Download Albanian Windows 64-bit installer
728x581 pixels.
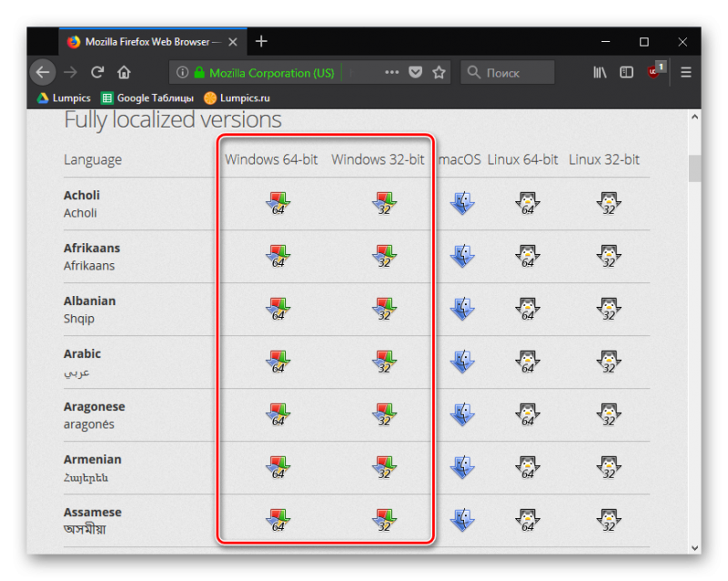[x=278, y=309]
